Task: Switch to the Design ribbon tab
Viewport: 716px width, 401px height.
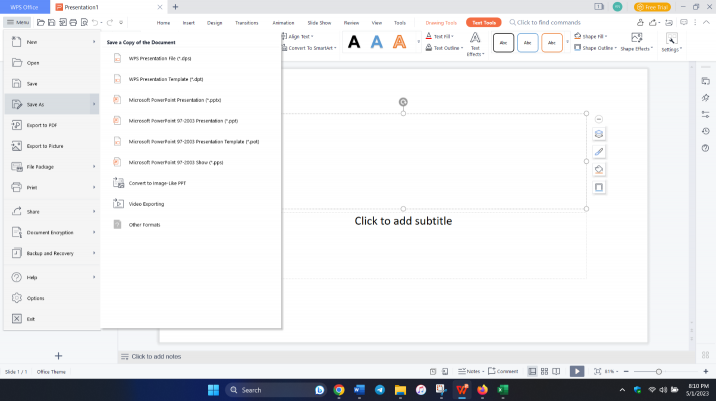Action: [214, 23]
